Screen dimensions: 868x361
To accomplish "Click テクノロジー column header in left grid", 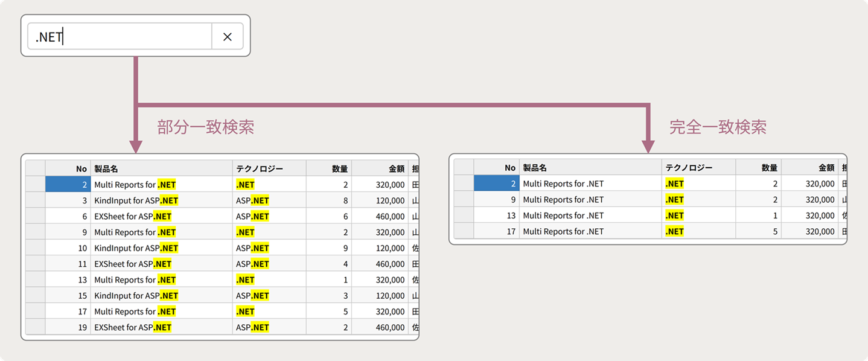I will [269, 168].
